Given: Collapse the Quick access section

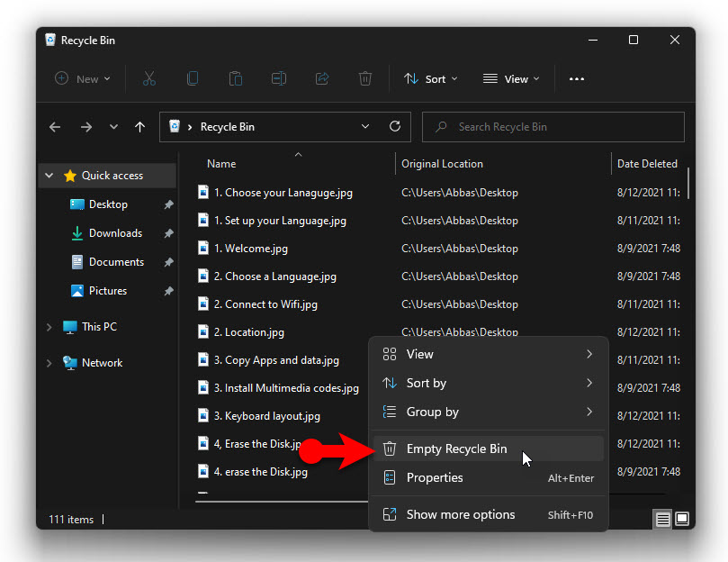Looking at the screenshot, I should coord(49,176).
